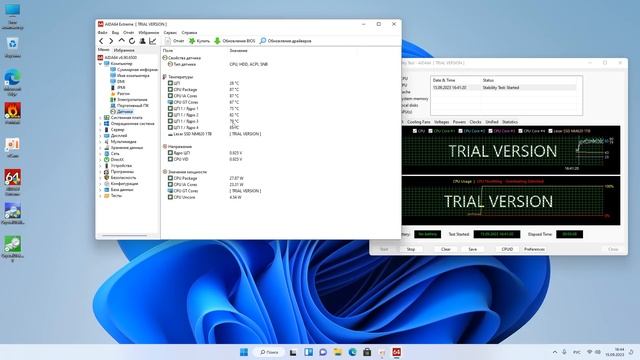Switch to Cooling Fans tab in stability test
Image resolution: width=640 pixels, height=360 pixels.
pos(418,122)
